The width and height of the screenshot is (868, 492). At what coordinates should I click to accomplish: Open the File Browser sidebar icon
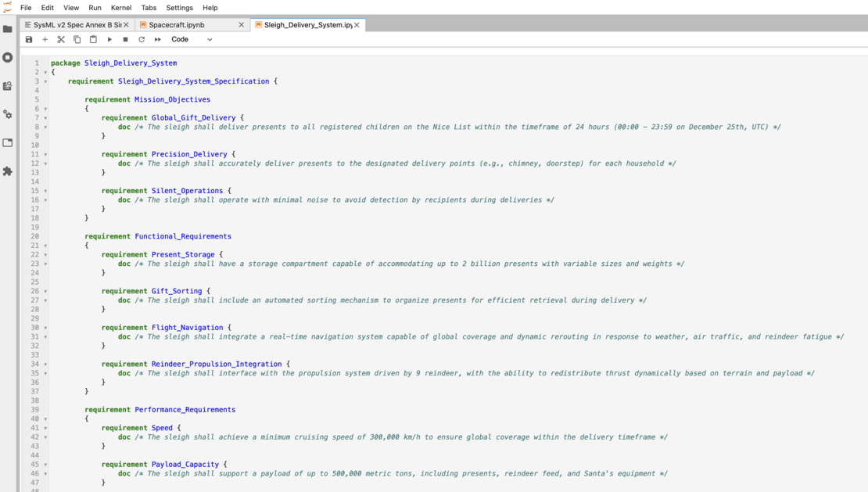8,29
